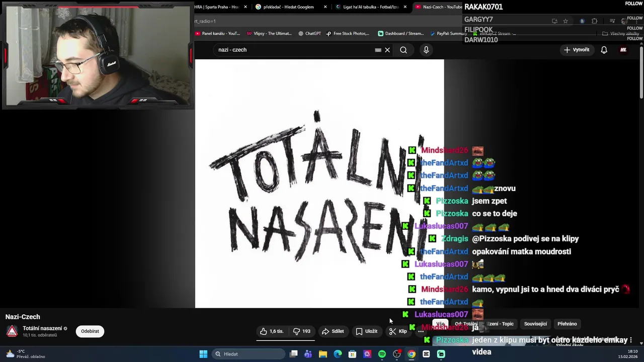Switch to Nazi-Czech YouTube tab

coord(439,7)
